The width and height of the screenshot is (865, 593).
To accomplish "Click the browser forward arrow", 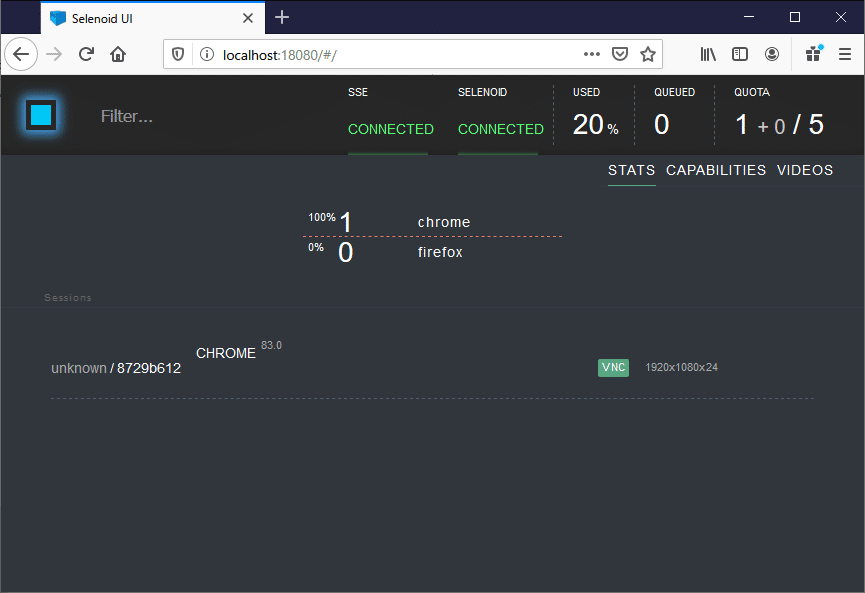I will (x=54, y=54).
